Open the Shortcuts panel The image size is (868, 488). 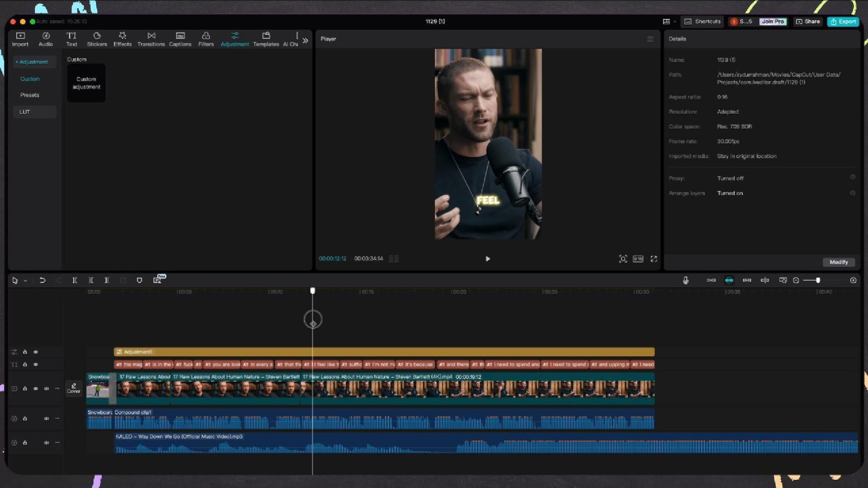pyautogui.click(x=703, y=22)
